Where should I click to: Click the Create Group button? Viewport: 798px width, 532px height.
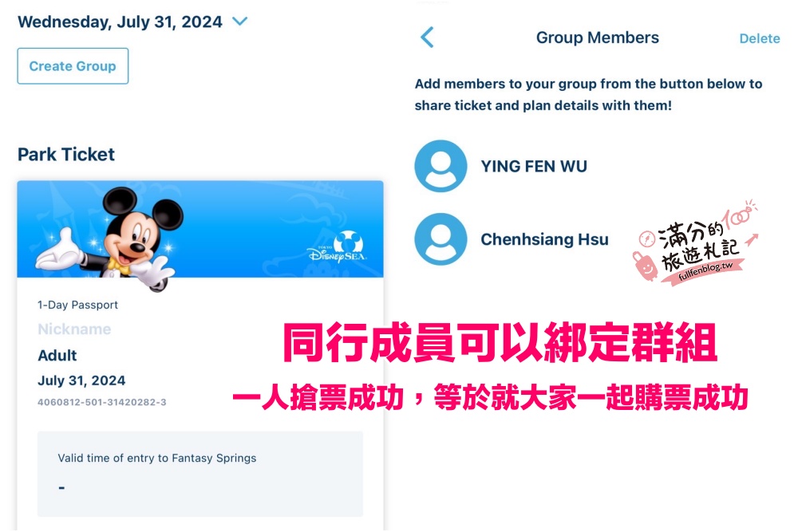(x=73, y=66)
